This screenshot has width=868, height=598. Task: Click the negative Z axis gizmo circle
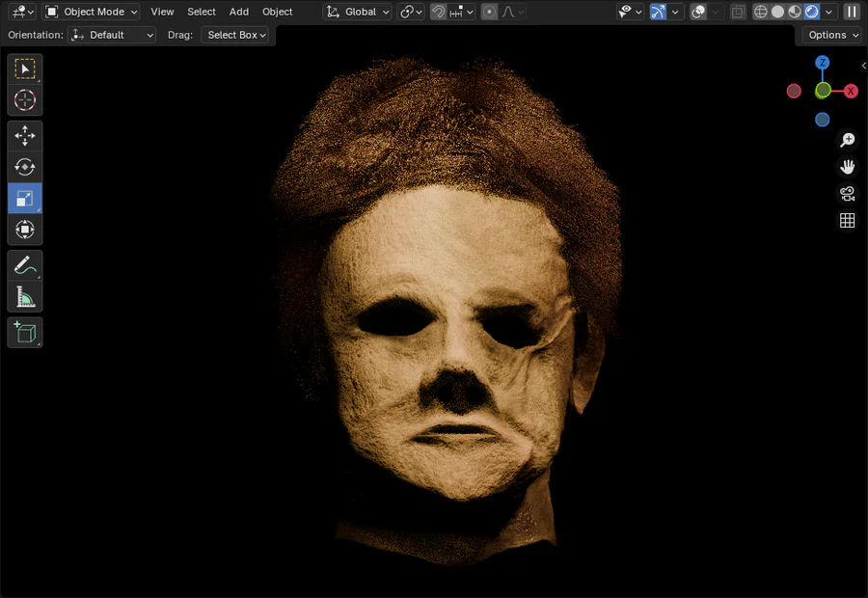click(822, 119)
